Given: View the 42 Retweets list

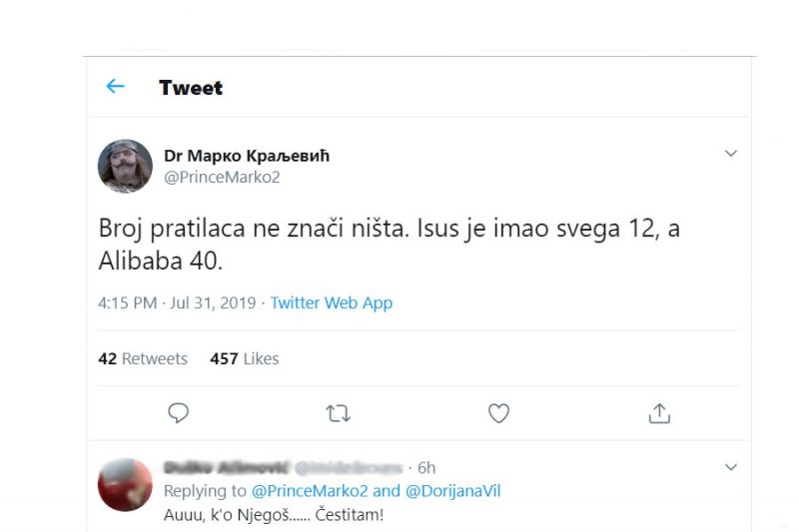Looking at the screenshot, I should tap(143, 358).
